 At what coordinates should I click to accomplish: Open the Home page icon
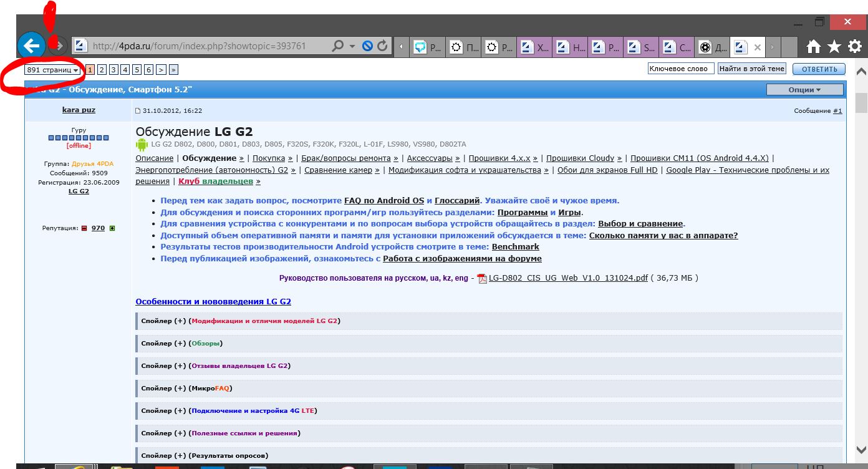[814, 47]
